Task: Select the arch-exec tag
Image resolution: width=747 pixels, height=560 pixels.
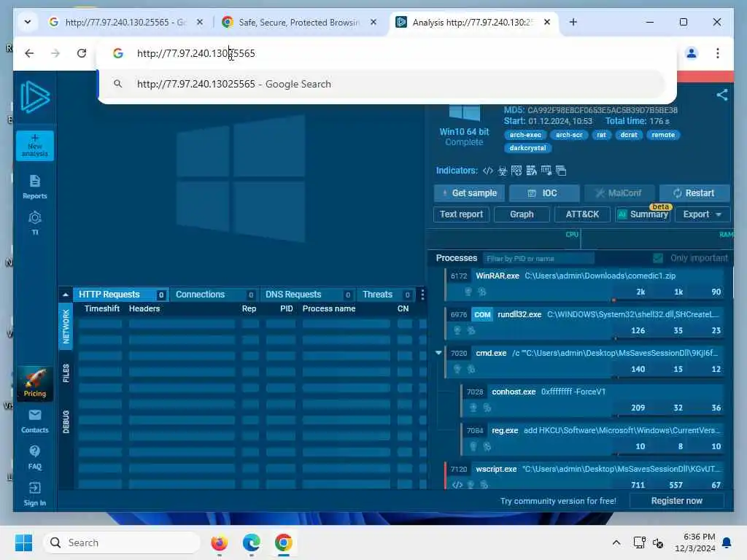Action: [525, 135]
